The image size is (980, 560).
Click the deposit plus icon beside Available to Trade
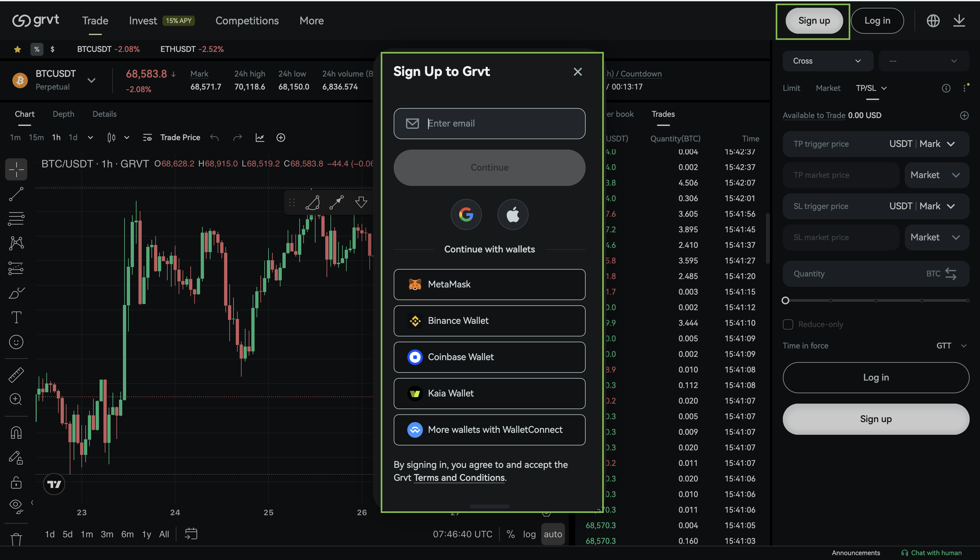(964, 116)
